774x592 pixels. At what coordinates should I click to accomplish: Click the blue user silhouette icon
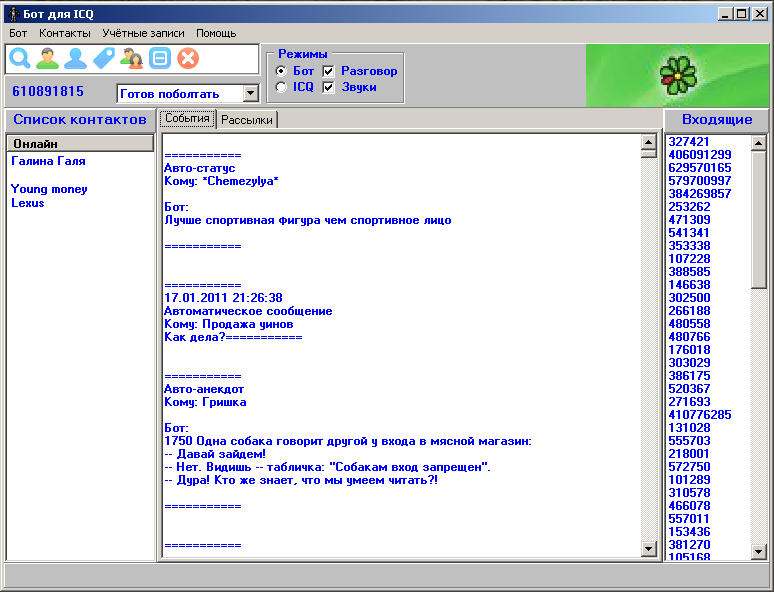tap(75, 58)
